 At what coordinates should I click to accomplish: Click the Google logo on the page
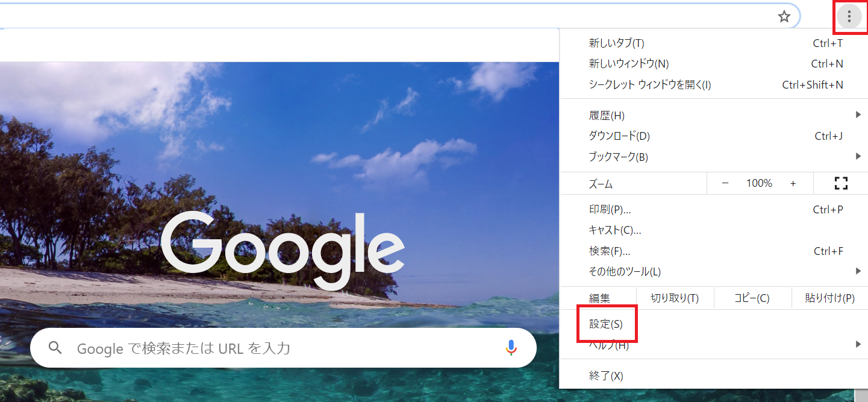[x=283, y=252]
